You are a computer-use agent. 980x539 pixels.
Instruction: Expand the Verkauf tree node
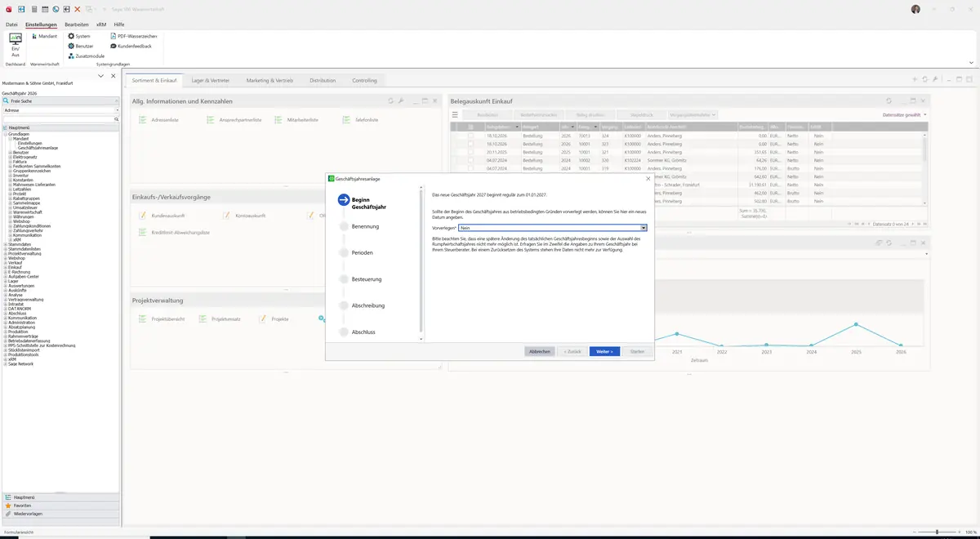coord(5,263)
